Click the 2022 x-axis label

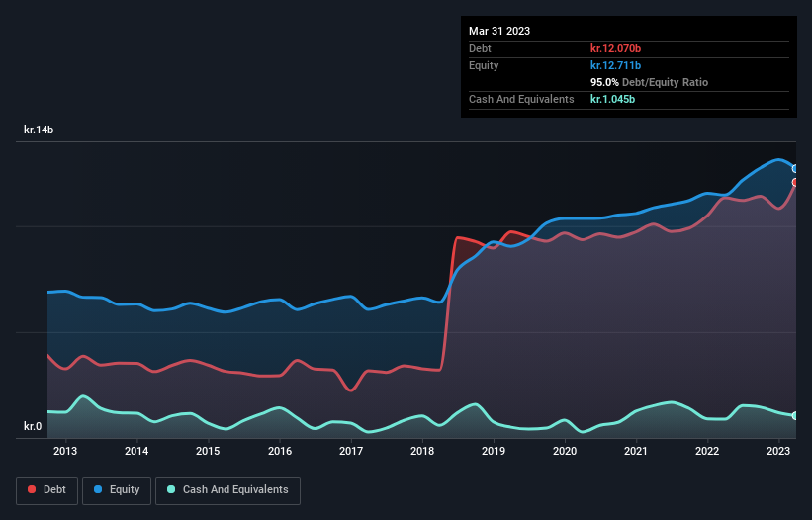pyautogui.click(x=707, y=451)
